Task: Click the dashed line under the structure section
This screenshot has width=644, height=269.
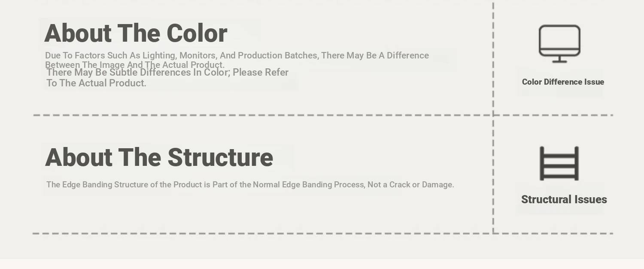Action: pyautogui.click(x=258, y=234)
